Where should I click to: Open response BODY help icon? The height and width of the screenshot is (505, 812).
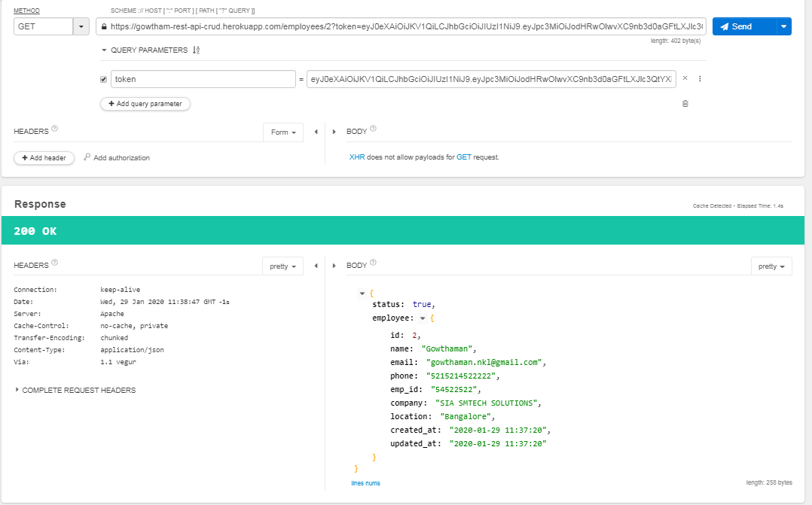click(x=373, y=263)
